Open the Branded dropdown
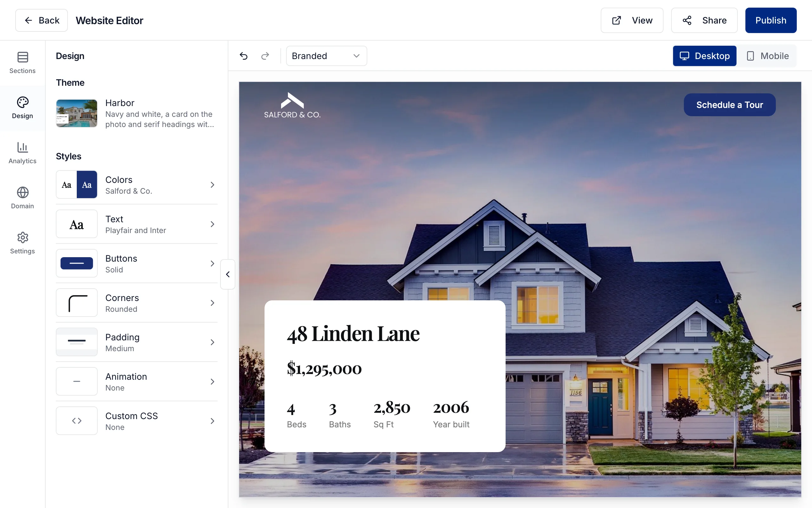 coord(326,56)
